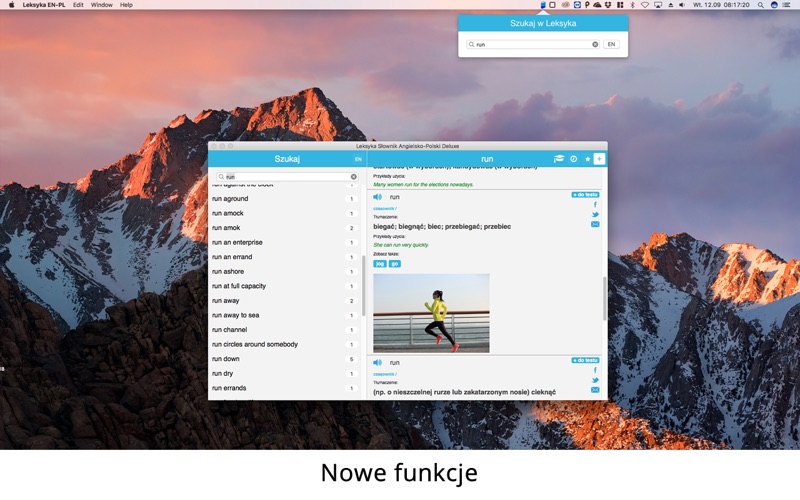Click the star favorites icon in header

(587, 159)
